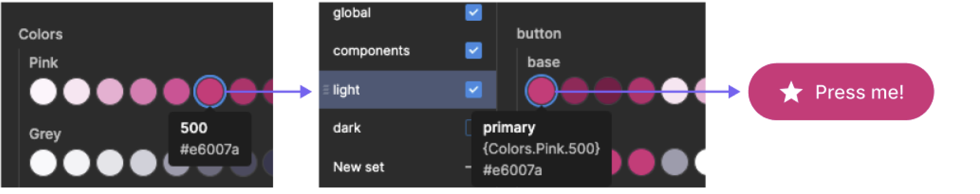This screenshot has width=980, height=194.
Task: Select the dark token set
Action: point(347,127)
